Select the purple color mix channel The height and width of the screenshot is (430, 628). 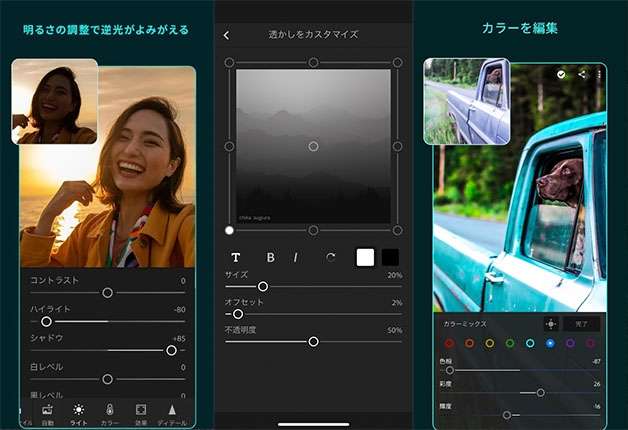pos(570,343)
